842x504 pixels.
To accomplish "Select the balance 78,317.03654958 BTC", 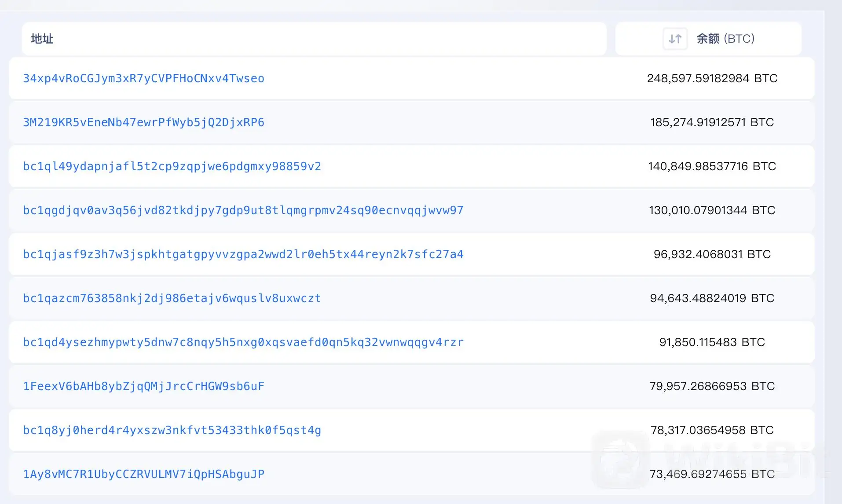I will (712, 430).
